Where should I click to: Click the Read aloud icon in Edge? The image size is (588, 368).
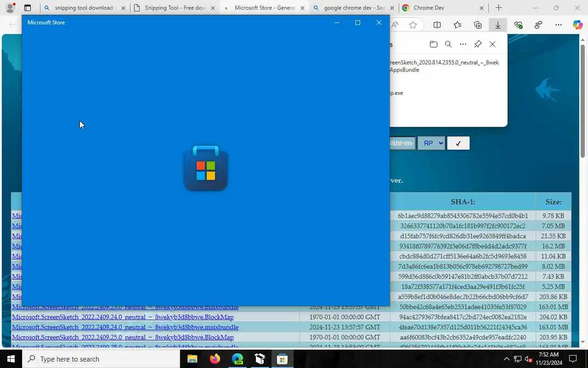tap(395, 25)
